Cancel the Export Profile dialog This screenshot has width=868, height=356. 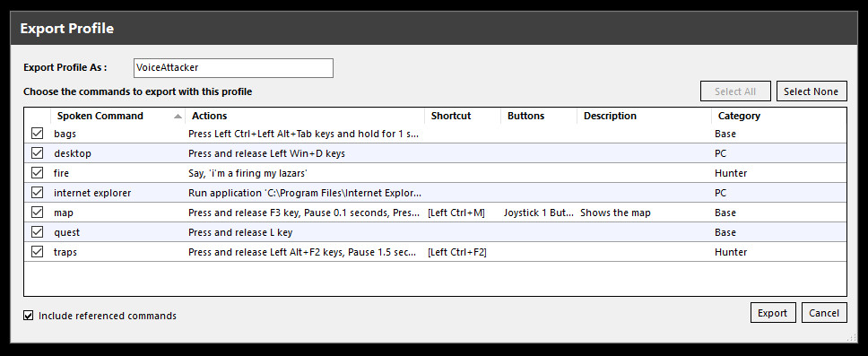coord(824,313)
